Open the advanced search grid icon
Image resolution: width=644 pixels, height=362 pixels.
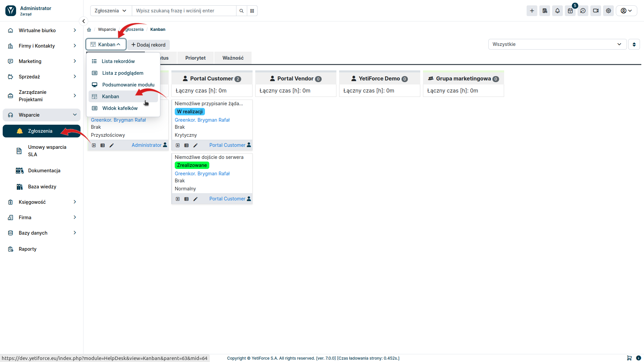point(252,11)
